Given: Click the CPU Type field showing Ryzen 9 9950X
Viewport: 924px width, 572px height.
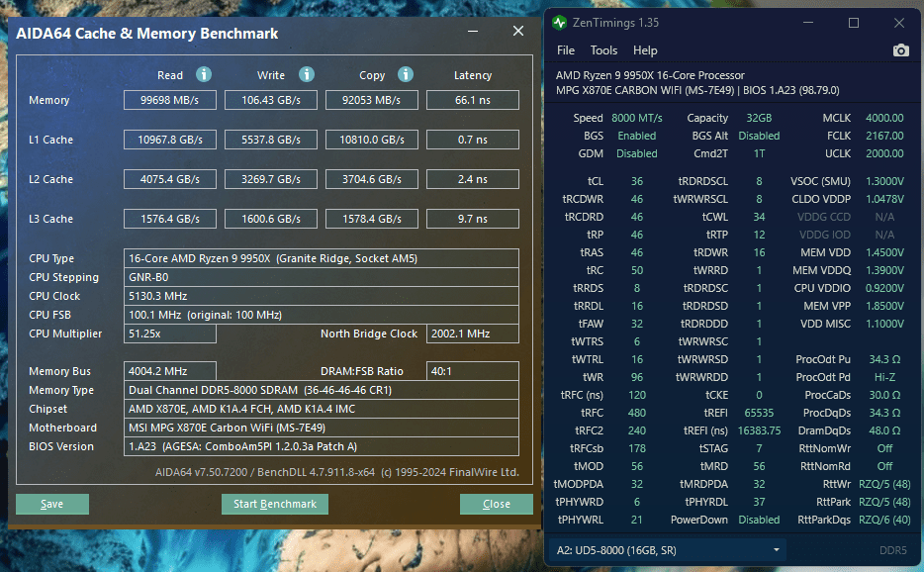Looking at the screenshot, I should click(322, 258).
